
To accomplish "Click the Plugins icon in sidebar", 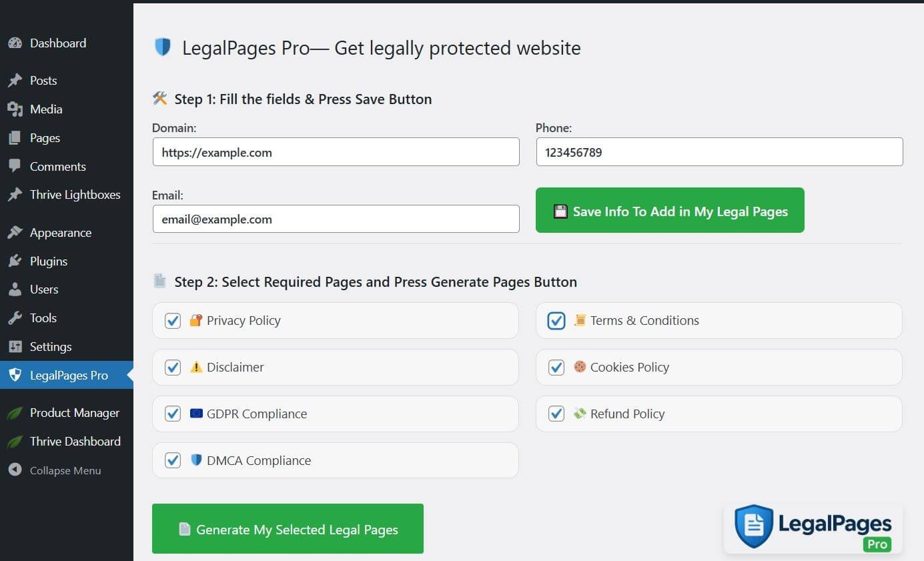I will [15, 261].
